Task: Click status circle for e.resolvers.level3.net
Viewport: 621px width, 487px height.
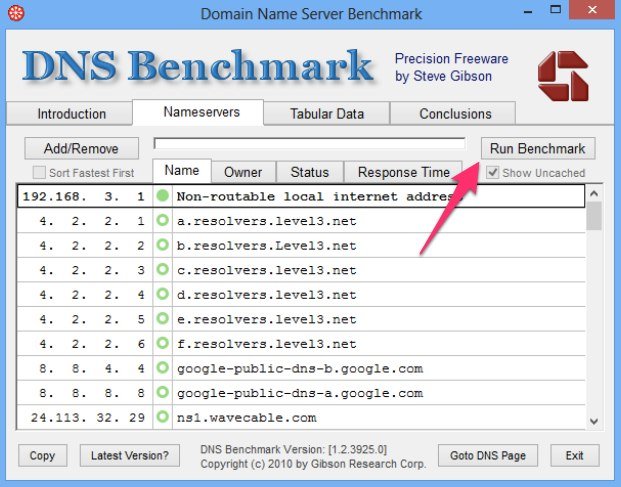Action: click(x=162, y=318)
